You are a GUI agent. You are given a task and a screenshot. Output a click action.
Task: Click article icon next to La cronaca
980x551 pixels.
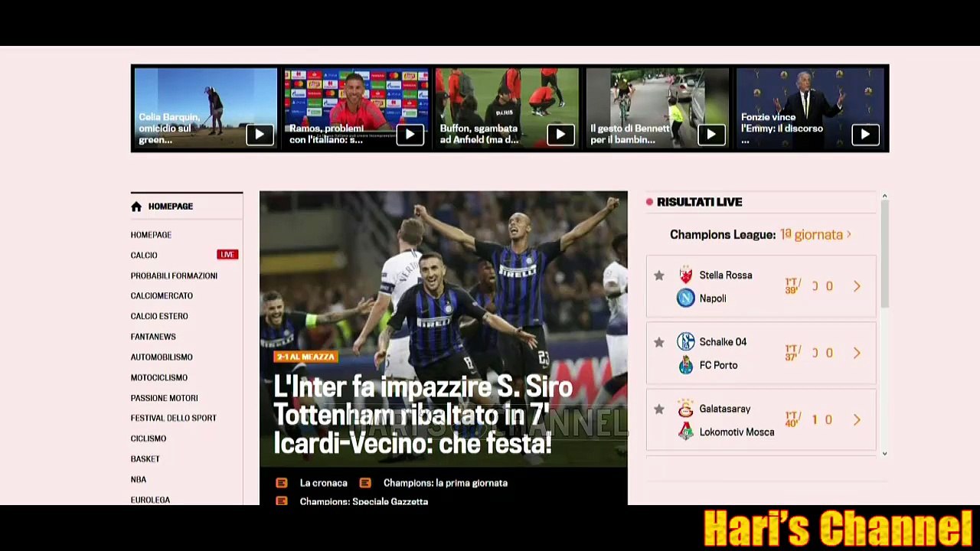point(282,483)
